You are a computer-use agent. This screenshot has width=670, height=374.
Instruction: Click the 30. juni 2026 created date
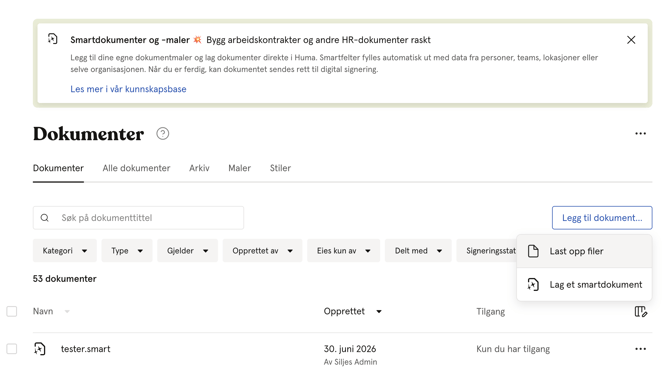pyautogui.click(x=350, y=349)
